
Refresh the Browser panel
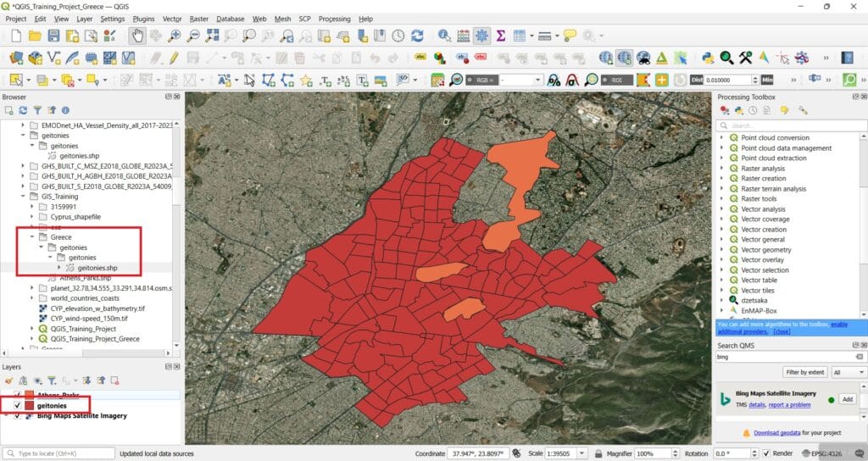click(23, 110)
